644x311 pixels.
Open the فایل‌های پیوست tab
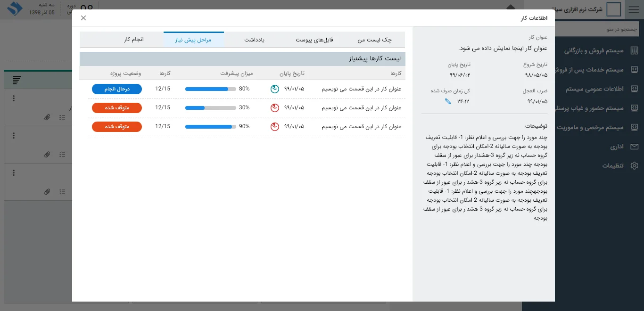(x=314, y=40)
